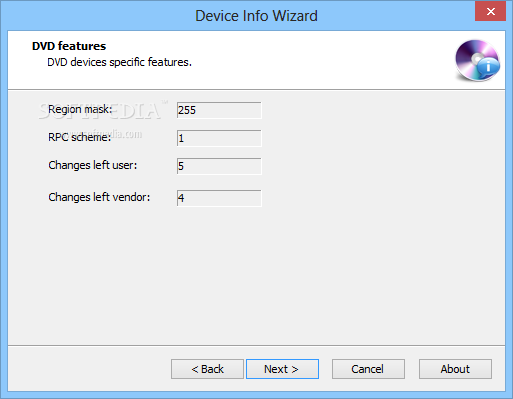The image size is (513, 399).
Task: Cancel the Device Info Wizard
Action: click(x=368, y=369)
